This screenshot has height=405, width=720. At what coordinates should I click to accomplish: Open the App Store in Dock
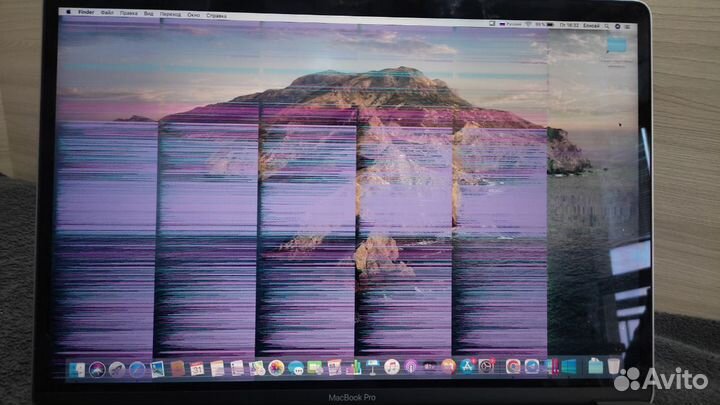click(467, 366)
